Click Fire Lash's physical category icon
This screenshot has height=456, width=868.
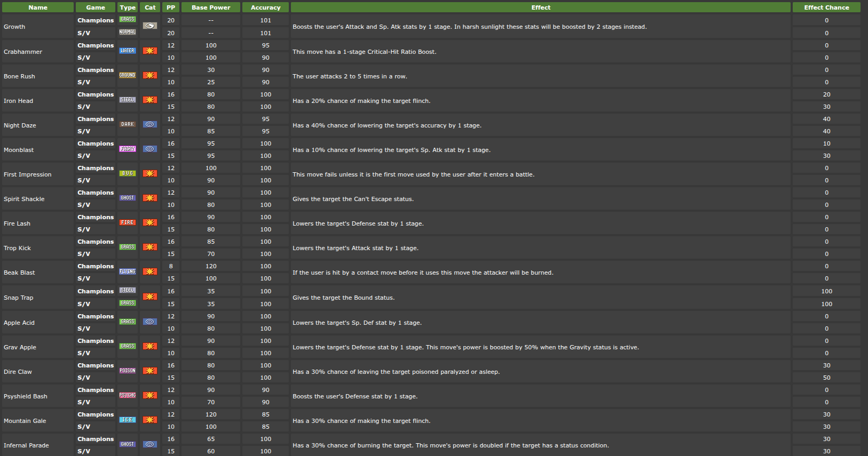click(150, 222)
